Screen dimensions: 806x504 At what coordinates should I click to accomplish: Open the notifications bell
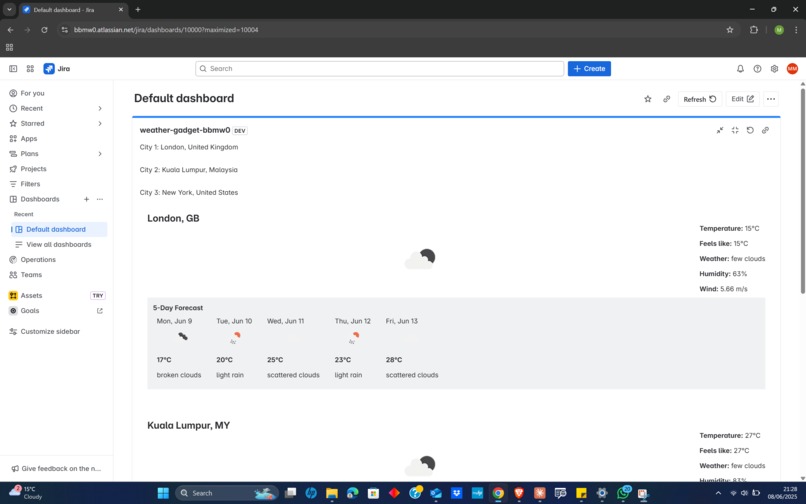click(x=740, y=68)
